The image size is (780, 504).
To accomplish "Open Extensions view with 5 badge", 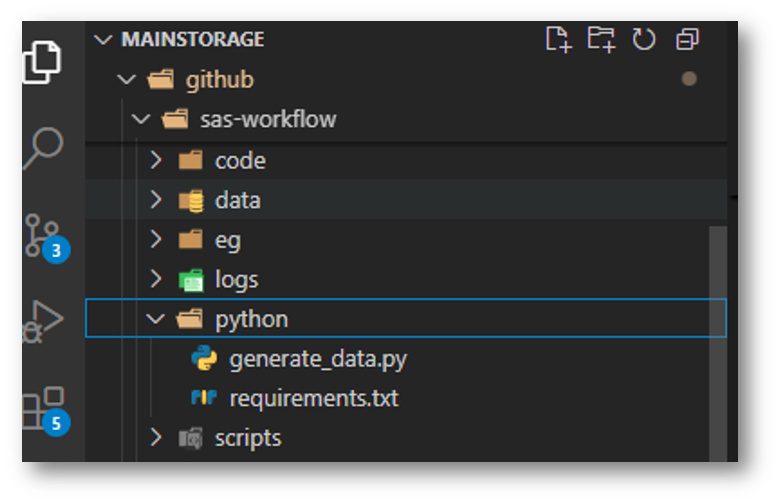I will click(43, 409).
